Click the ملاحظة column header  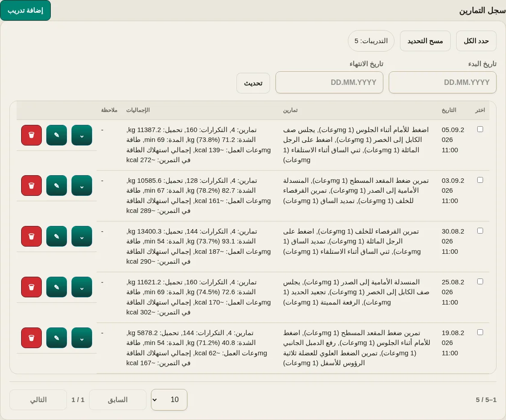pos(109,110)
